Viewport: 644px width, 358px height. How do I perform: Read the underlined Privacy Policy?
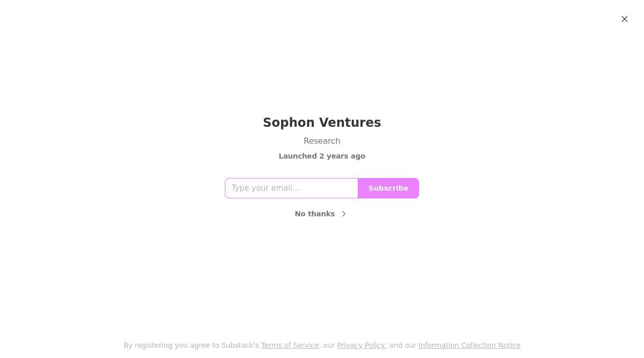pyautogui.click(x=361, y=345)
